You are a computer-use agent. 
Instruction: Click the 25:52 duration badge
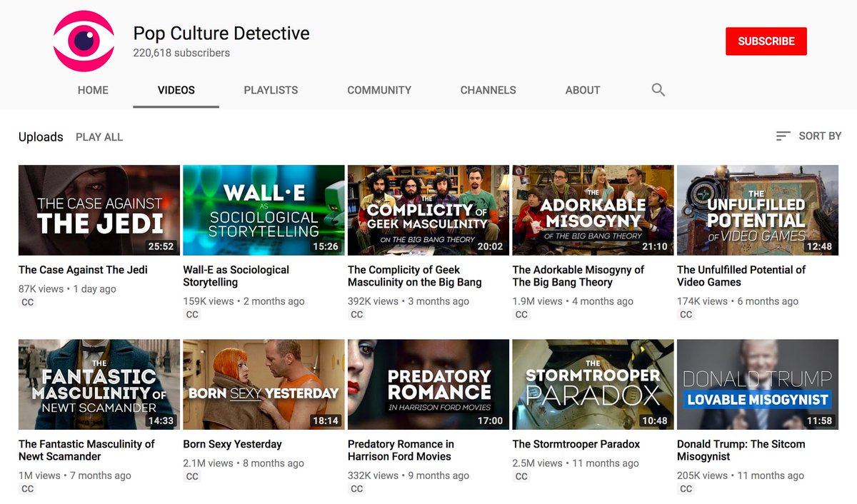161,246
